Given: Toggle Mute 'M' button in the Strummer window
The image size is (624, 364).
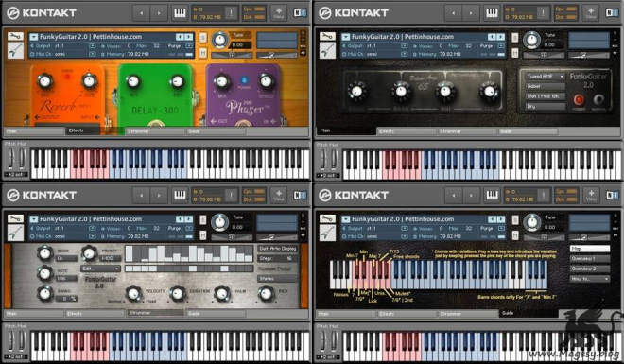Looking at the screenshot, I should pyautogui.click(x=203, y=234).
